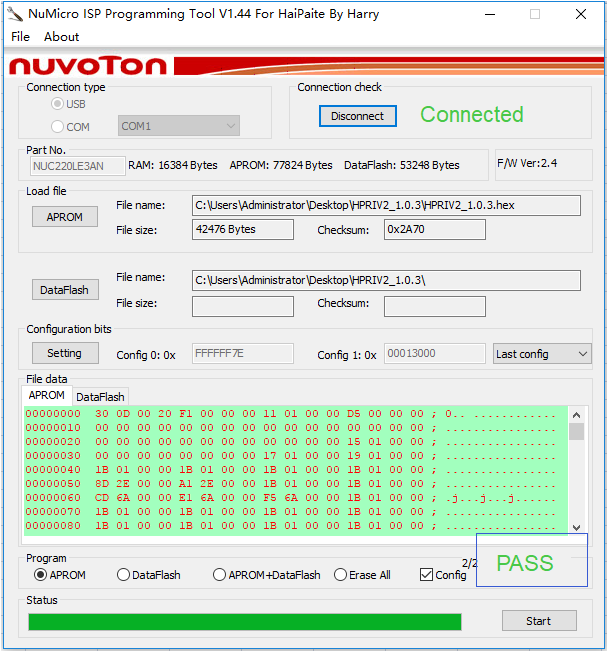Select the APROM+DataFlash program radio button
This screenshot has width=608, height=652.
pyautogui.click(x=219, y=575)
